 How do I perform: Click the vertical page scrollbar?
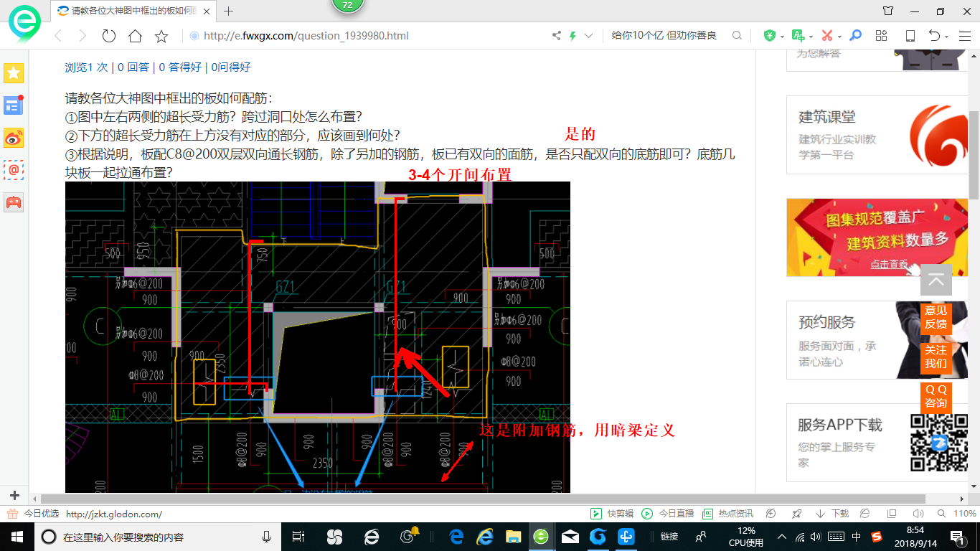[974, 154]
